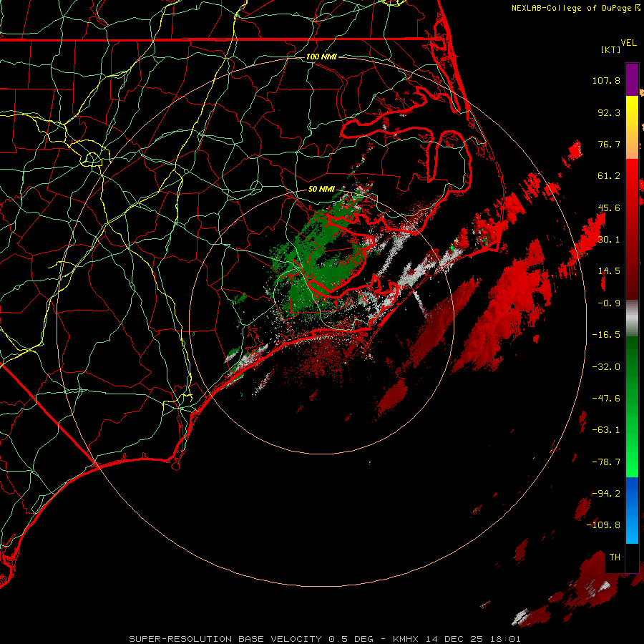The image size is (644, 644).
Task: Click the 30.1 velocity scale value
Action: (609, 240)
